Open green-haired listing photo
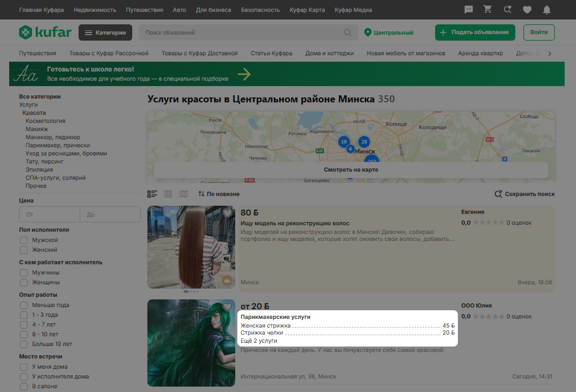This screenshot has height=392, width=576. (x=191, y=343)
